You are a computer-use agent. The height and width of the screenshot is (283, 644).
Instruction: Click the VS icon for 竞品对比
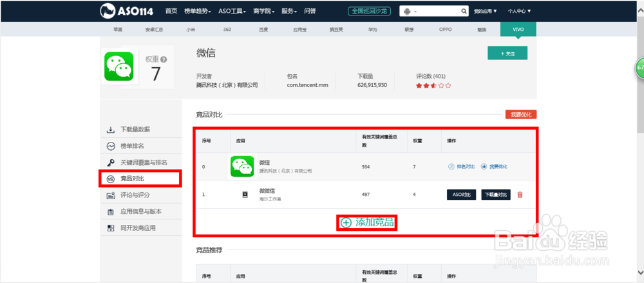pyautogui.click(x=111, y=179)
